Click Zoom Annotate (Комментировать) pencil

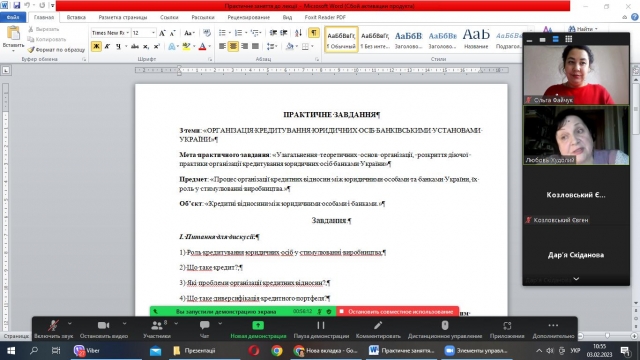pyautogui.click(x=378, y=329)
